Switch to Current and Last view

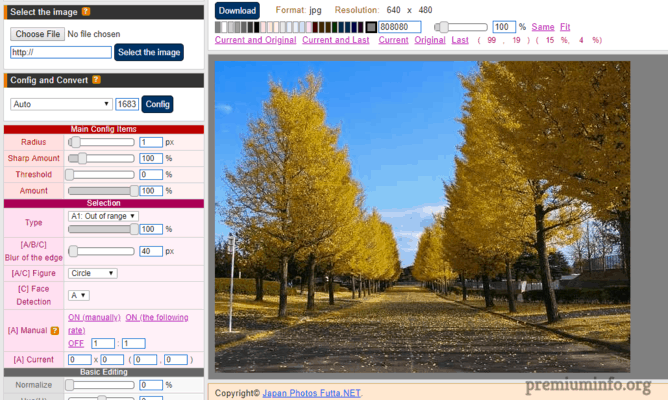336,40
